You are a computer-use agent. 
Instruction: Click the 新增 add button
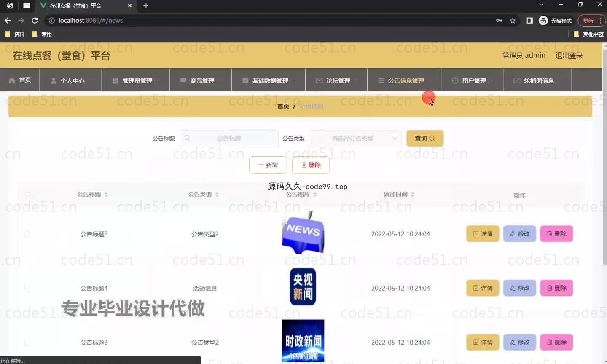[x=268, y=165]
